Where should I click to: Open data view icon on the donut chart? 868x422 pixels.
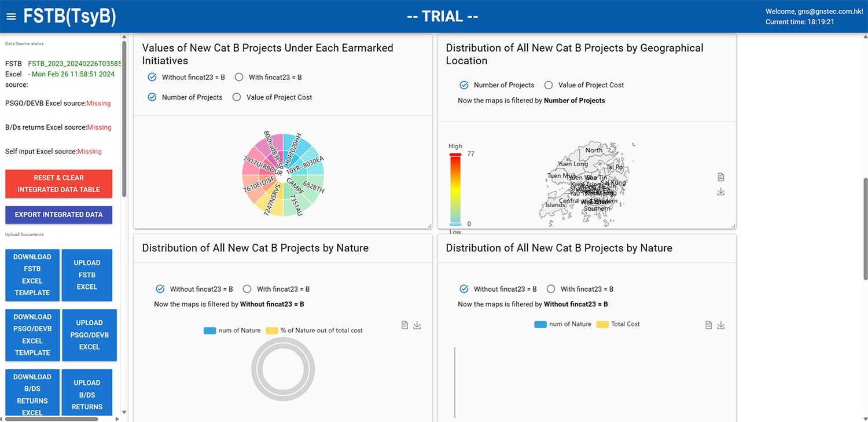pyautogui.click(x=405, y=325)
